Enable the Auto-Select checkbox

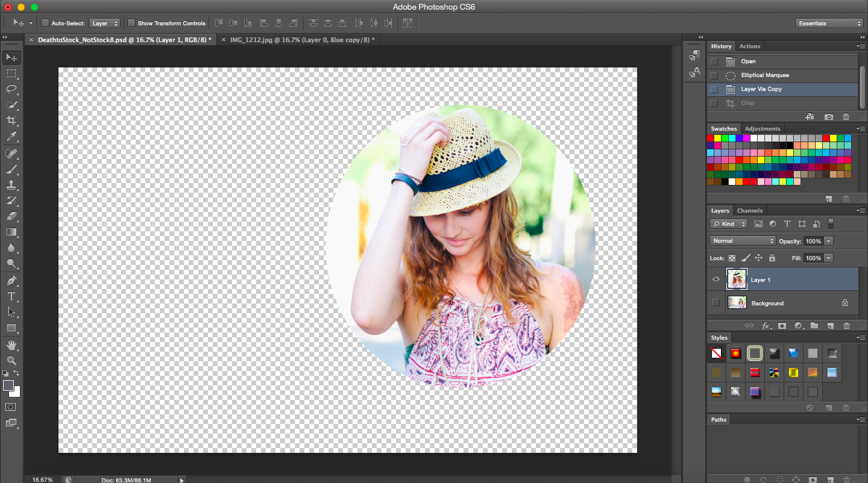point(45,22)
